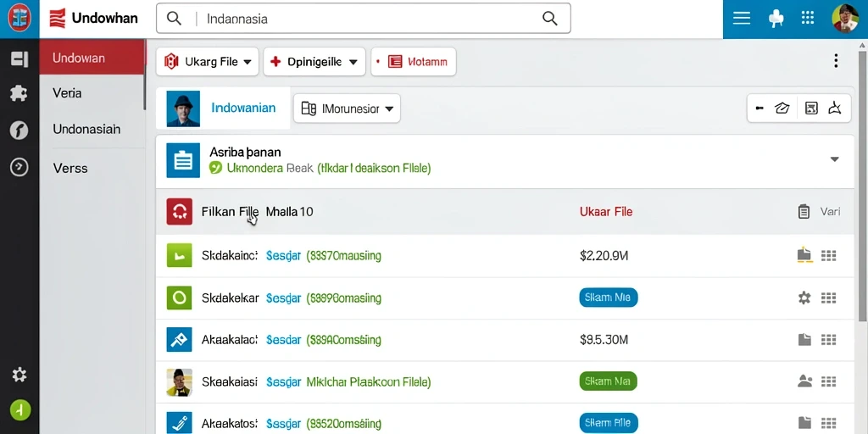Screen dimensions: 868x434
Task: Open the apps grid icon in top bar
Action: point(808,19)
